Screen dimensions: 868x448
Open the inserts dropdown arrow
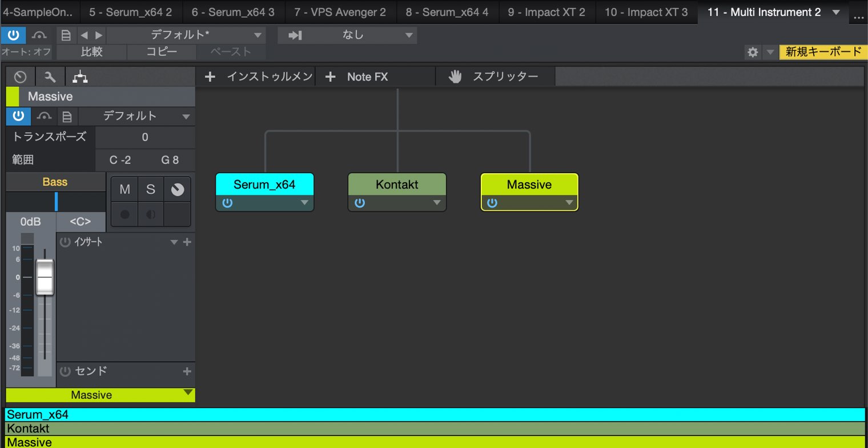pyautogui.click(x=174, y=242)
